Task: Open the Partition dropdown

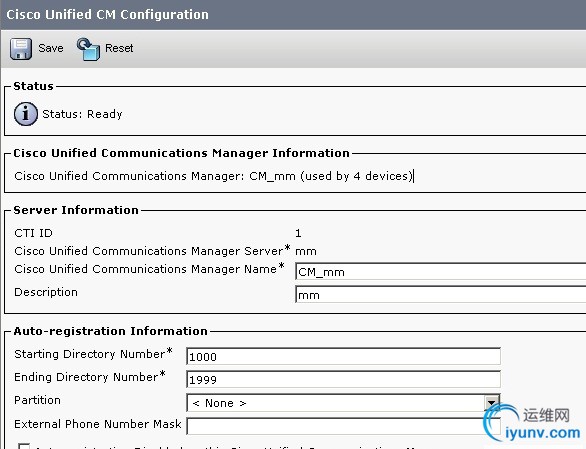Action: tap(343, 403)
